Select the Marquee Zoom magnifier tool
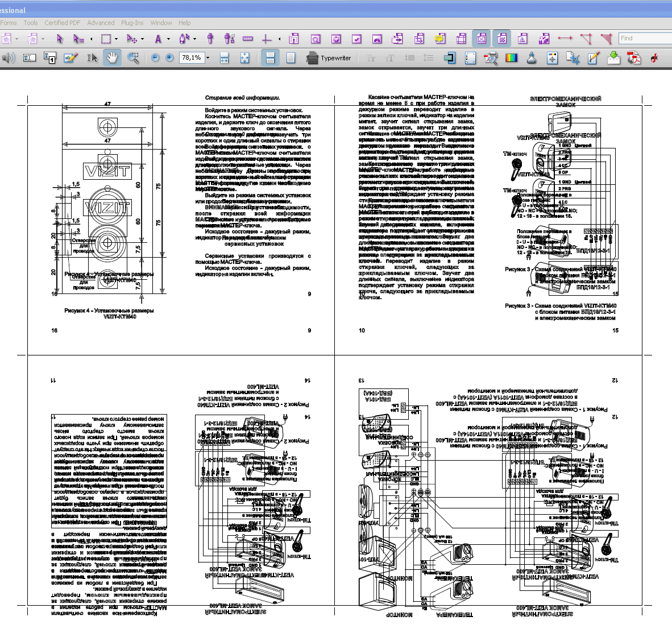 [x=133, y=57]
